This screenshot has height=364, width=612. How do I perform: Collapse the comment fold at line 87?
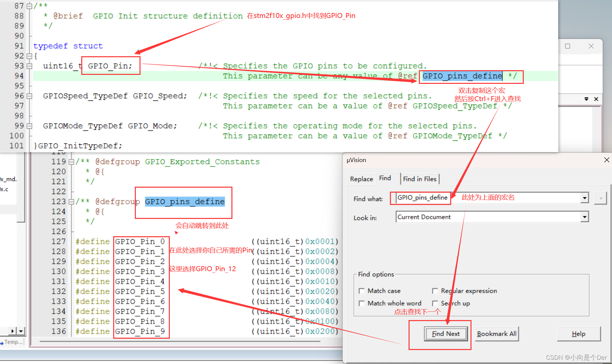click(x=29, y=6)
